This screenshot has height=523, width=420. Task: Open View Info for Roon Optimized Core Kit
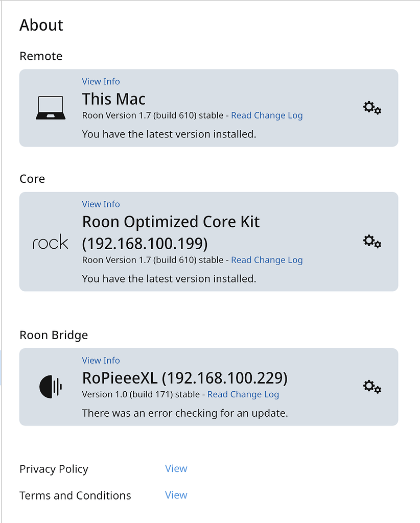(x=101, y=204)
